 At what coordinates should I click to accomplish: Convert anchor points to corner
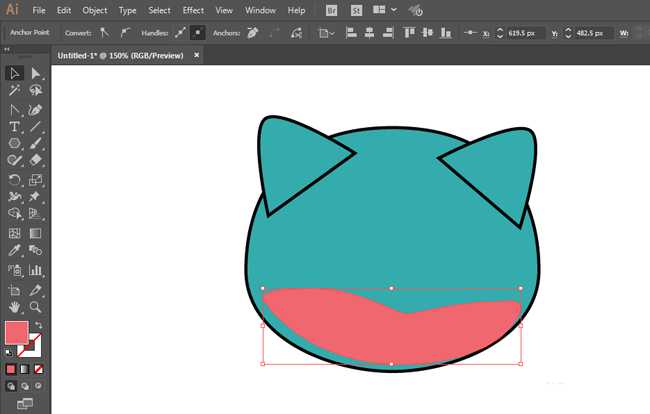click(x=104, y=33)
